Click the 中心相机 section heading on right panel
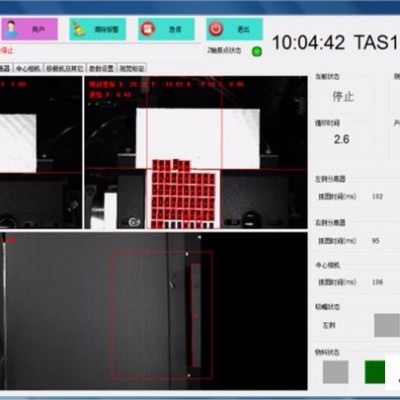Screen dimensions: 400x400 point(328,265)
